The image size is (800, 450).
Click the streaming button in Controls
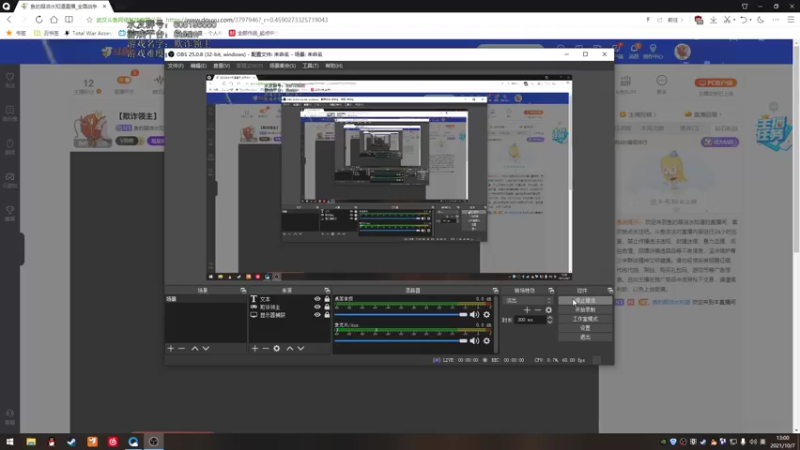[585, 301]
